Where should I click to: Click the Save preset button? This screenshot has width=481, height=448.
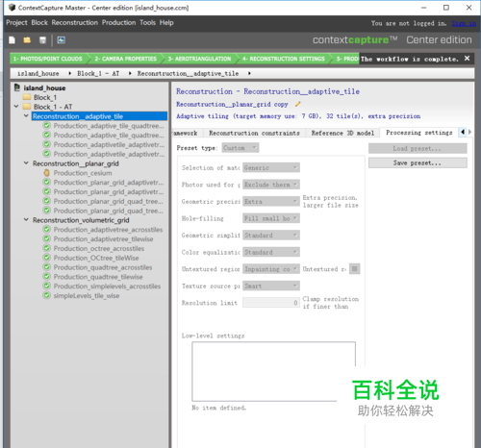(418, 162)
